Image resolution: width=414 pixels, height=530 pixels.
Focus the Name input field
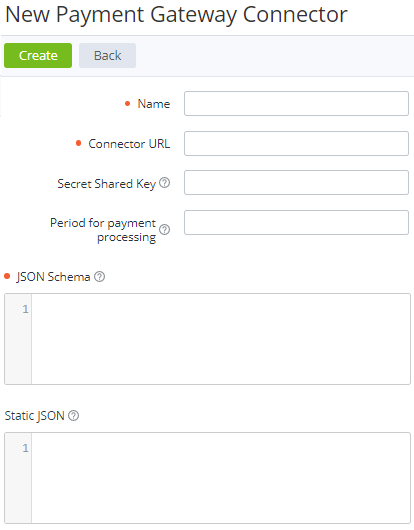296,103
